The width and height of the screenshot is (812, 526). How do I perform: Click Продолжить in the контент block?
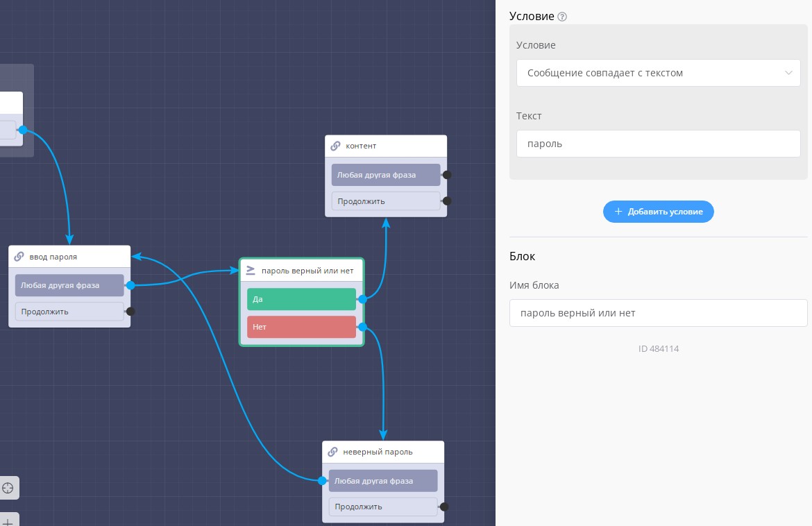click(385, 201)
